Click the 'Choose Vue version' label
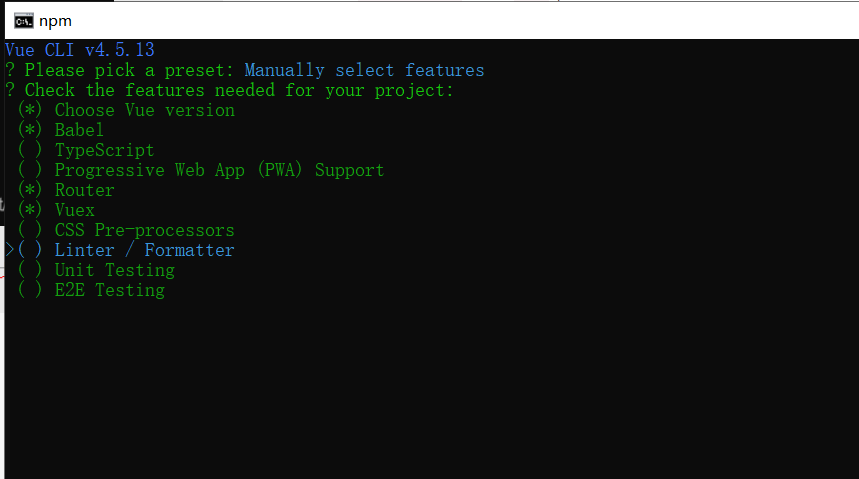This screenshot has height=479, width=859. coord(145,110)
